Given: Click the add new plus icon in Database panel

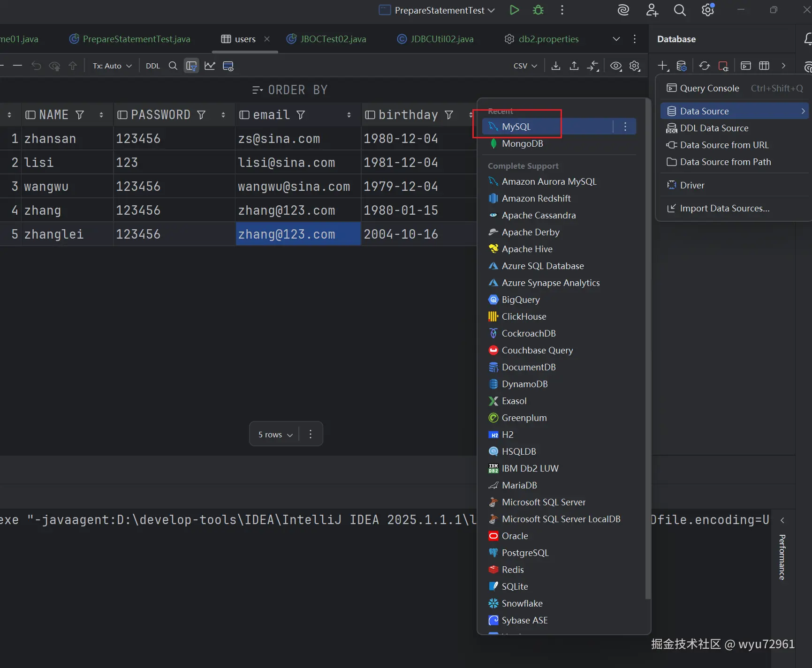Looking at the screenshot, I should pos(663,66).
